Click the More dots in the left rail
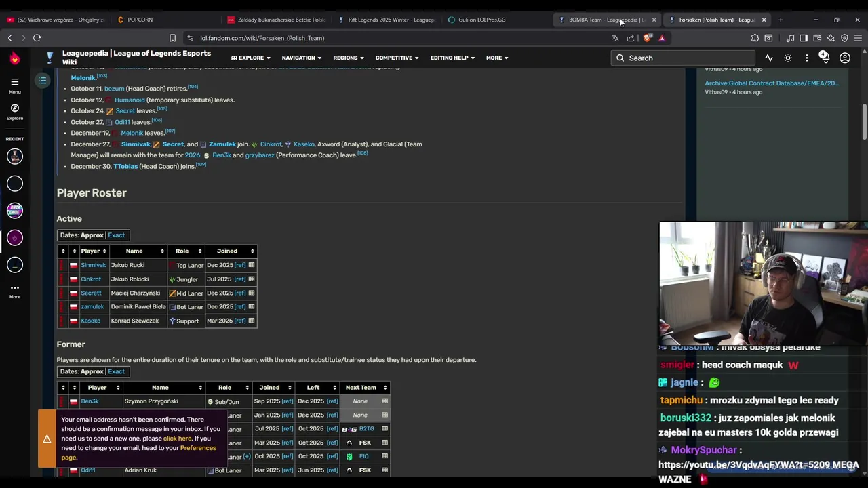The height and width of the screenshot is (488, 868). pyautogui.click(x=14, y=291)
